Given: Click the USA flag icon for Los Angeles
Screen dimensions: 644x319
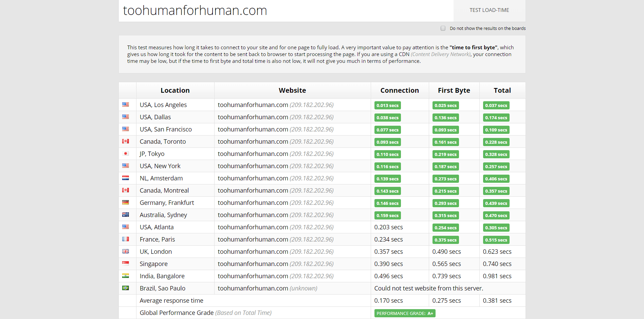Looking at the screenshot, I should 126,105.
